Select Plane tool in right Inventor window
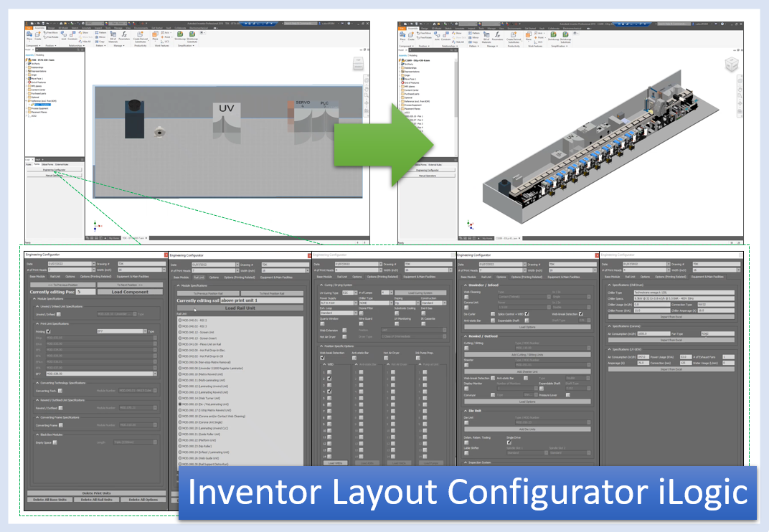 point(528,35)
